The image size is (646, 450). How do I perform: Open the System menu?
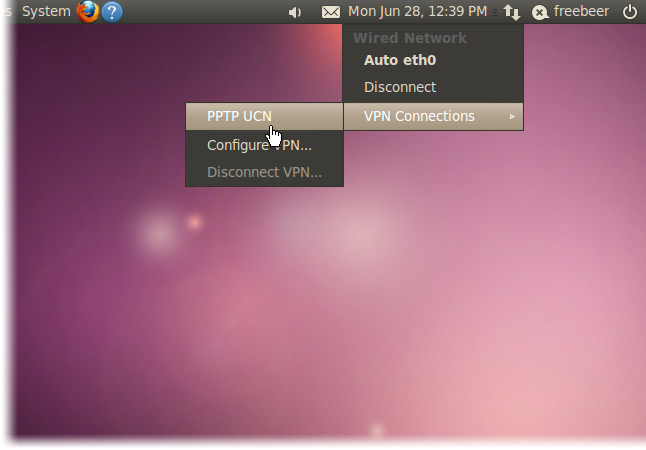[x=46, y=12]
